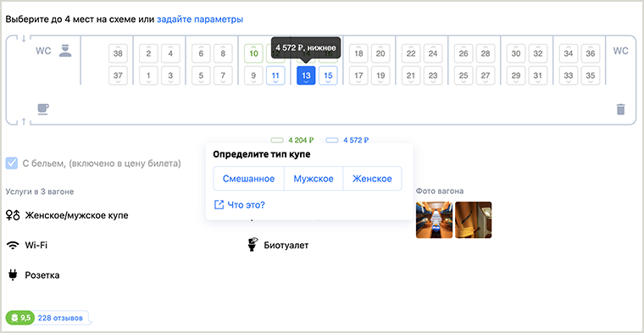Select seat 5 on the carriage map

click(x=202, y=75)
